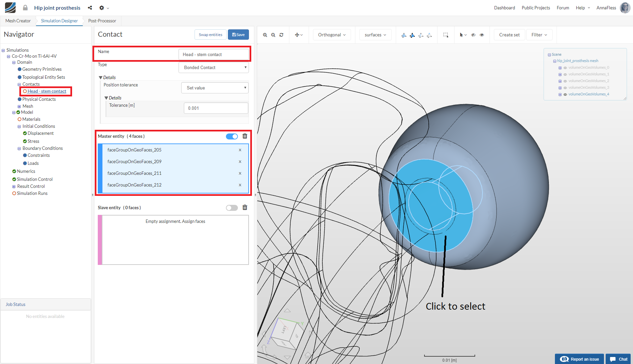Image resolution: width=633 pixels, height=364 pixels.
Task: Enable the Slave entity toggle
Action: click(232, 208)
